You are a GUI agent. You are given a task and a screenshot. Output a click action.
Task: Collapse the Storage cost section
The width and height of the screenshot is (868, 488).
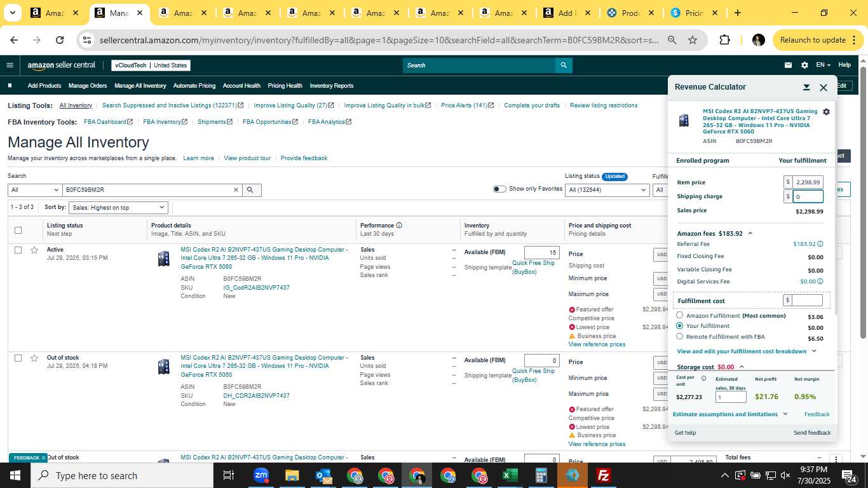click(x=742, y=367)
